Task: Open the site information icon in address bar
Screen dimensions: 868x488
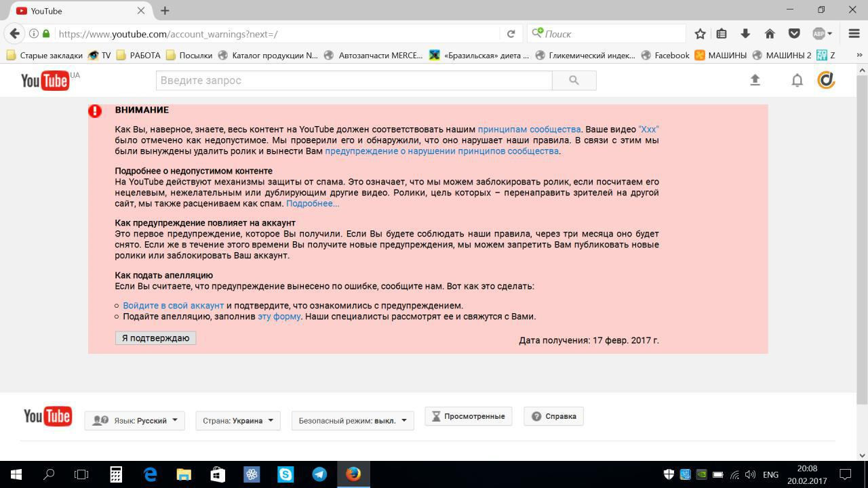Action: (x=33, y=33)
